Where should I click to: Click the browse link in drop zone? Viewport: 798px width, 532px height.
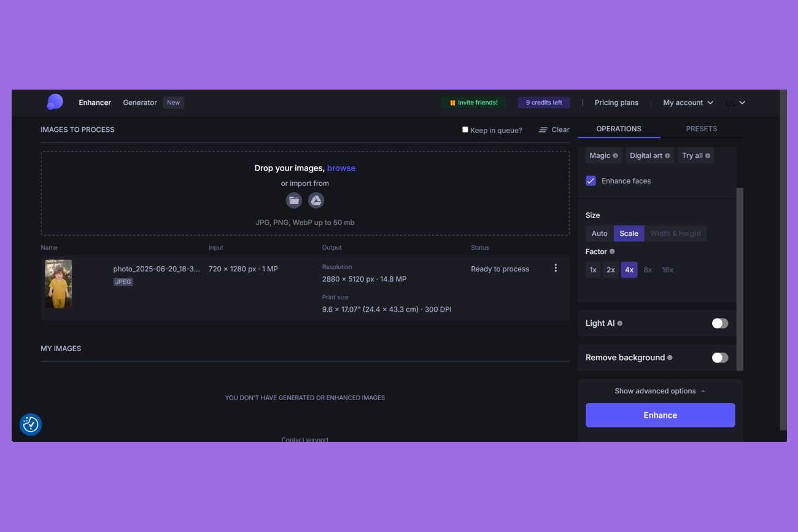coord(341,168)
